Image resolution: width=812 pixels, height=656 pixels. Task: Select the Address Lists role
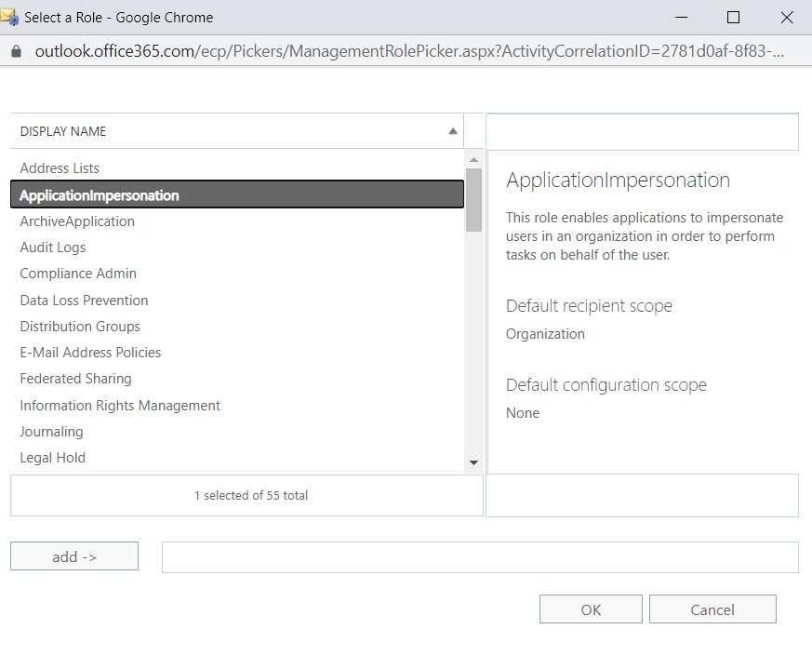(x=60, y=168)
